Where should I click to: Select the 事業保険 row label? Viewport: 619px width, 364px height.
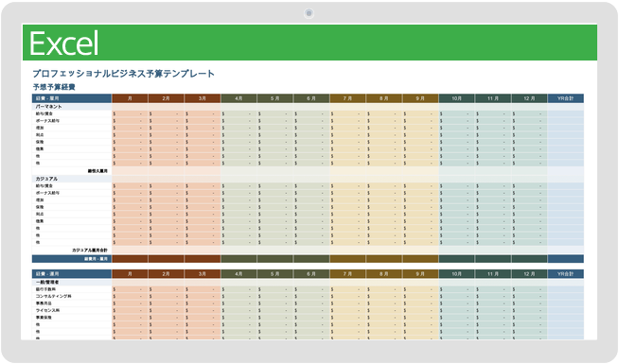tap(44, 318)
